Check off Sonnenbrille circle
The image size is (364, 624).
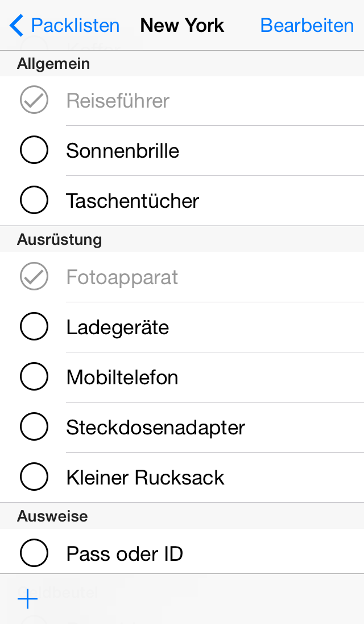click(34, 151)
